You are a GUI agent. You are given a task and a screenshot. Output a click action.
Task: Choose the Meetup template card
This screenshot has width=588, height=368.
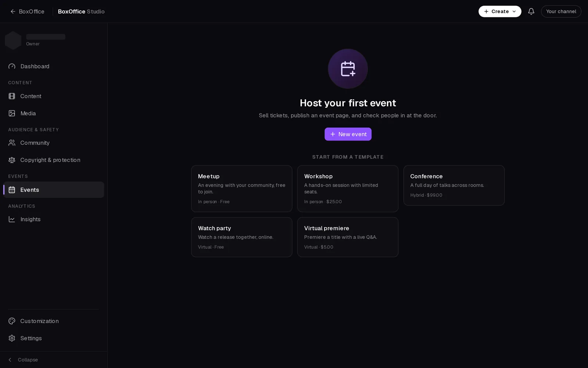241,188
